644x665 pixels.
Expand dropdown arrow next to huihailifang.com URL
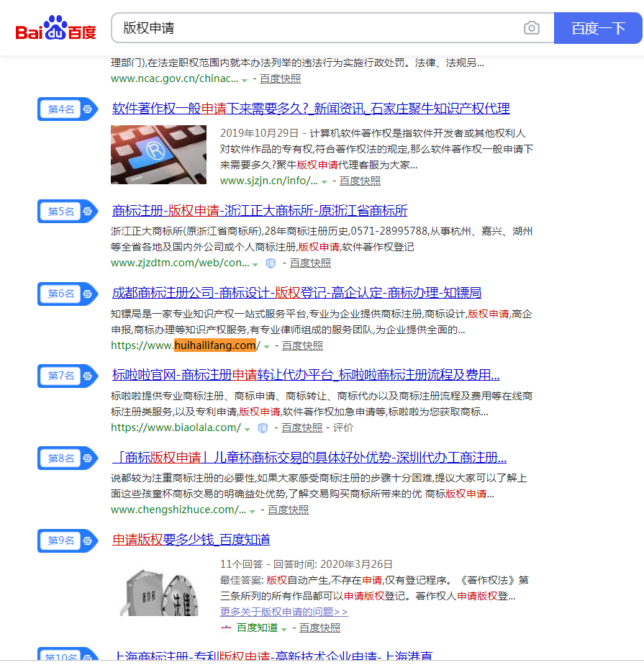tap(267, 346)
